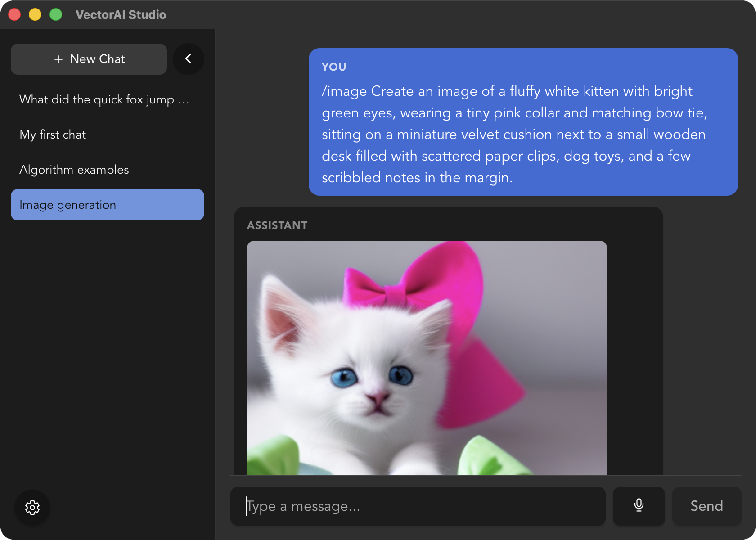
Task: Open the My first chat conversation
Action: point(107,135)
